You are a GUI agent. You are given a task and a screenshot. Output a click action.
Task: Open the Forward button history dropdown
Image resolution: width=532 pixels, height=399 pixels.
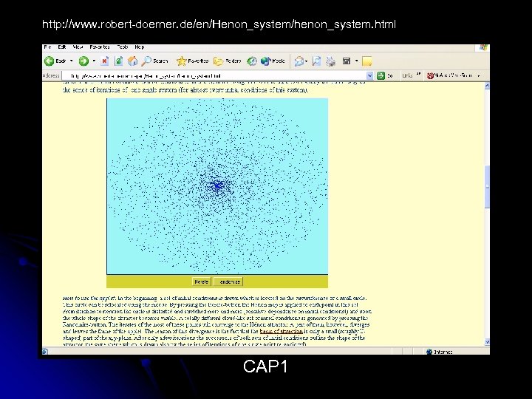(x=94, y=61)
